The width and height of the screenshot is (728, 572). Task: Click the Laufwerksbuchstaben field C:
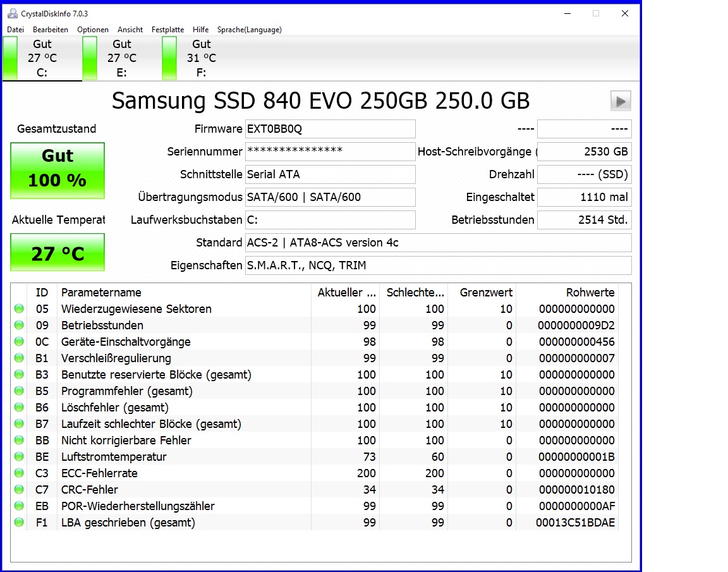[330, 220]
